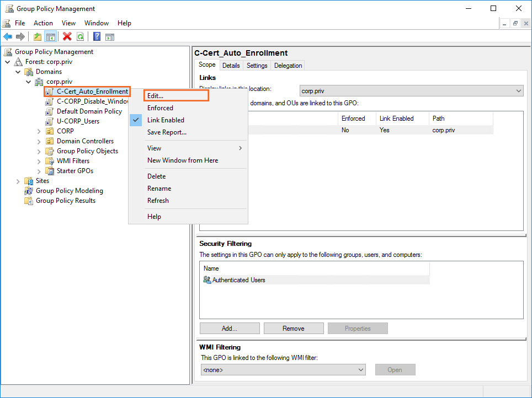Open the corp.priv location dropdown
The image size is (532, 398).
pyautogui.click(x=518, y=91)
